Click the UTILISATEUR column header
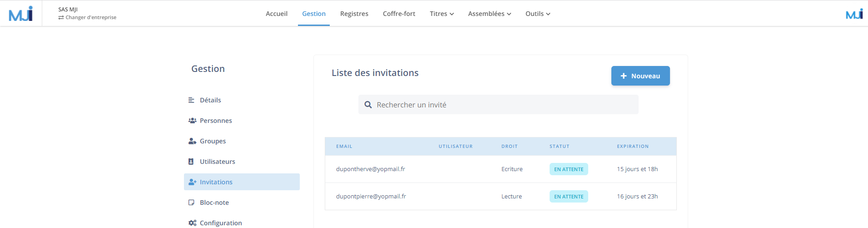Image resolution: width=868 pixels, height=228 pixels. 456,147
